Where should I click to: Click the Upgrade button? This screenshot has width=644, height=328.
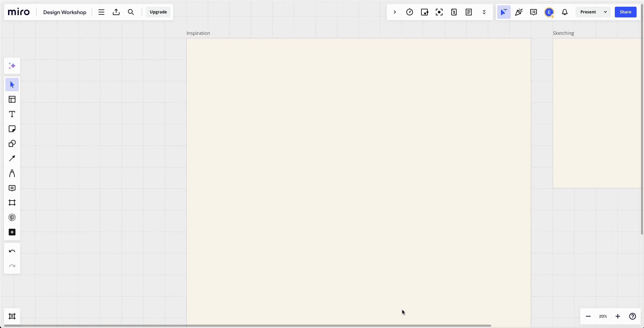(158, 12)
